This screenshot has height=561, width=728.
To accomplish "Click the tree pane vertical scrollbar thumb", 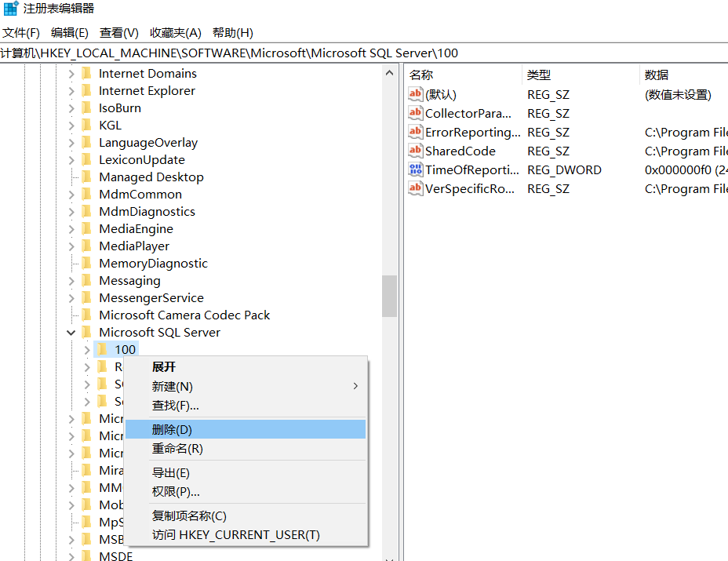I will click(x=390, y=297).
